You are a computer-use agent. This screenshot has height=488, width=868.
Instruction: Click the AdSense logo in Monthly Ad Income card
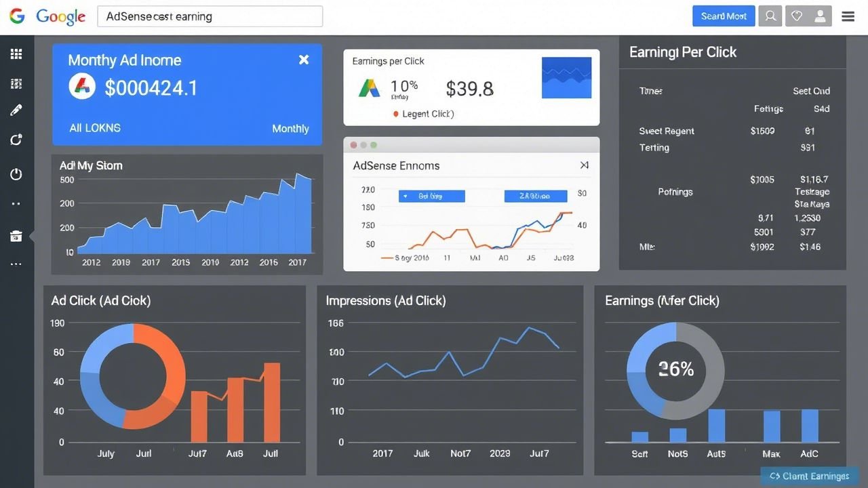tap(82, 86)
